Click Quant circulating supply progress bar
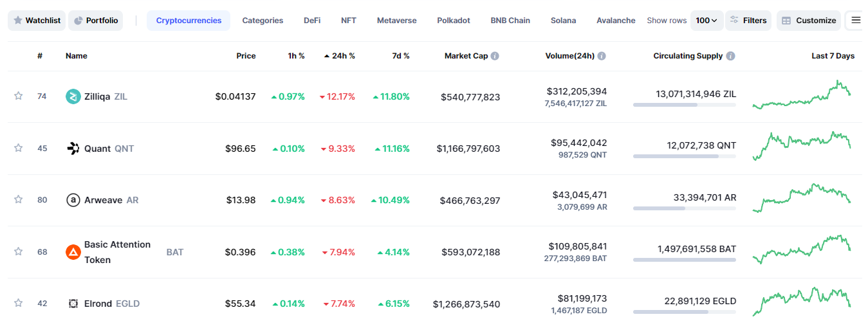 coord(685,156)
